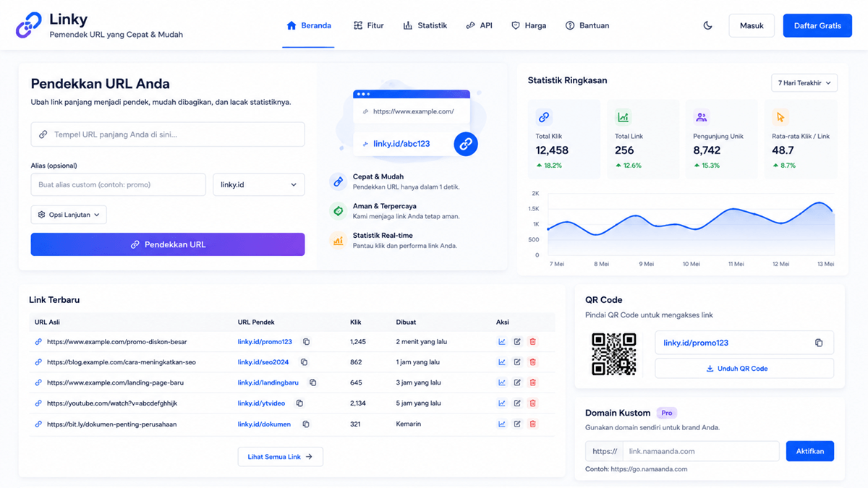Edit the youtube.com link row
868x488 pixels.
pyautogui.click(x=517, y=403)
